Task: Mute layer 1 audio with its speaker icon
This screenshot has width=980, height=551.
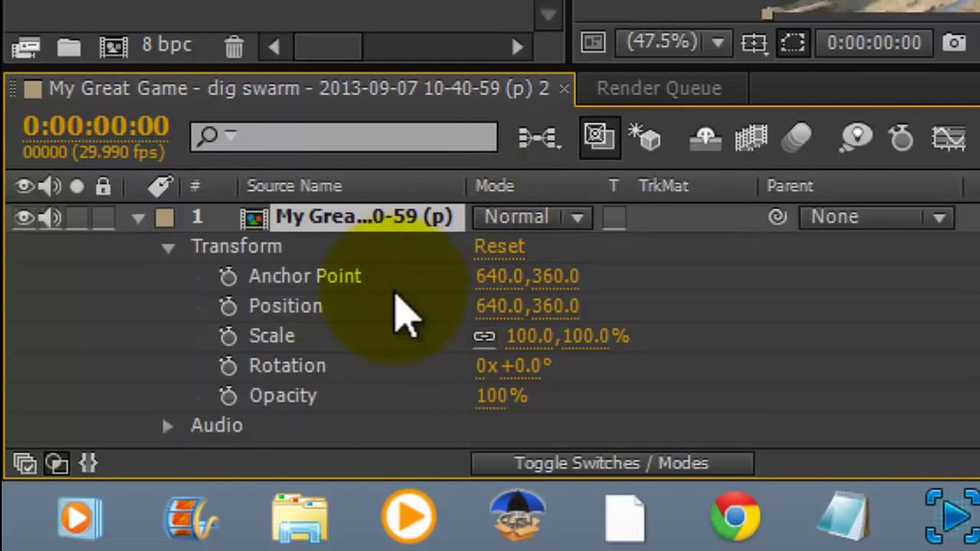Action: pyautogui.click(x=50, y=218)
